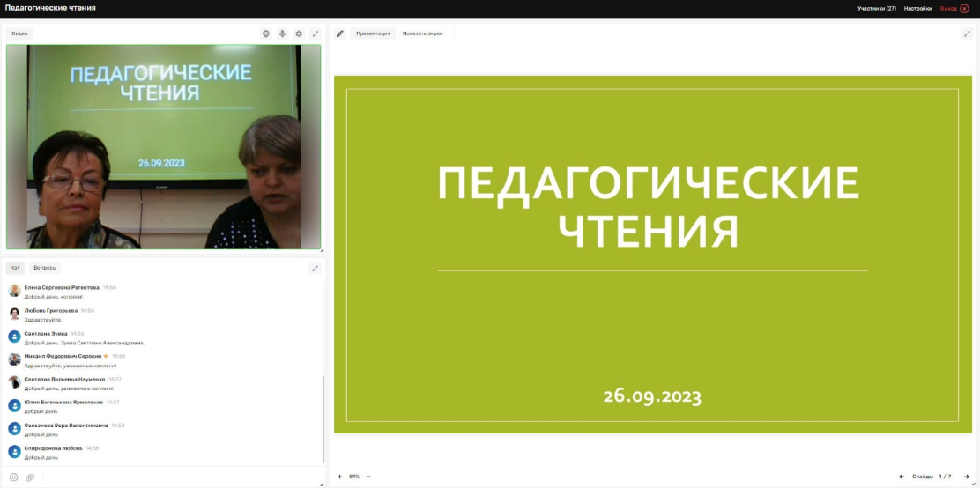
Task: Click Елена Сергеевна Регентова's avatar
Action: (14, 291)
